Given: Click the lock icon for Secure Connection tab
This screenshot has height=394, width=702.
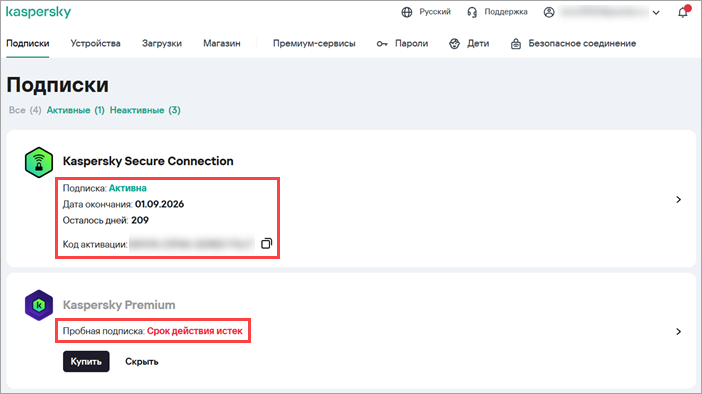Looking at the screenshot, I should point(516,43).
